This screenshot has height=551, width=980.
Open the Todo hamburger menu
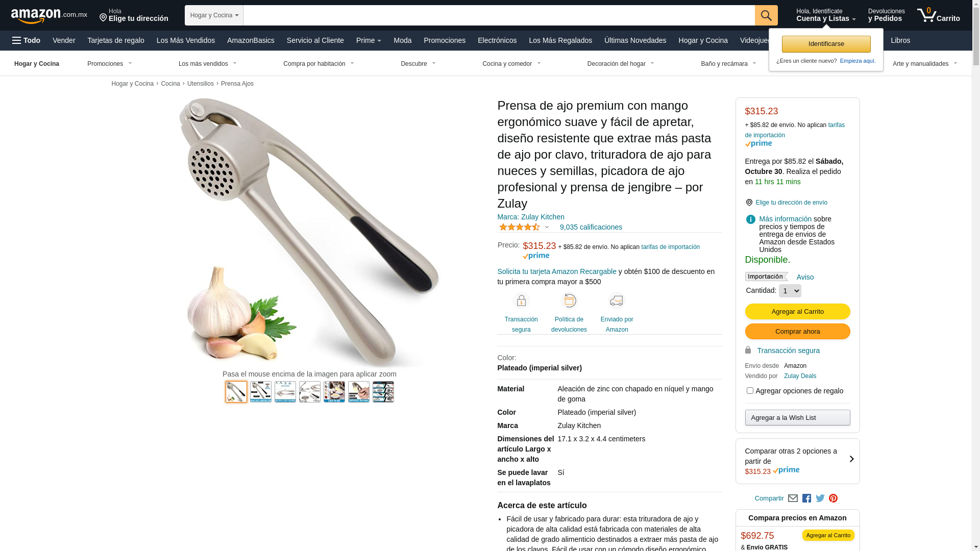pyautogui.click(x=26, y=40)
